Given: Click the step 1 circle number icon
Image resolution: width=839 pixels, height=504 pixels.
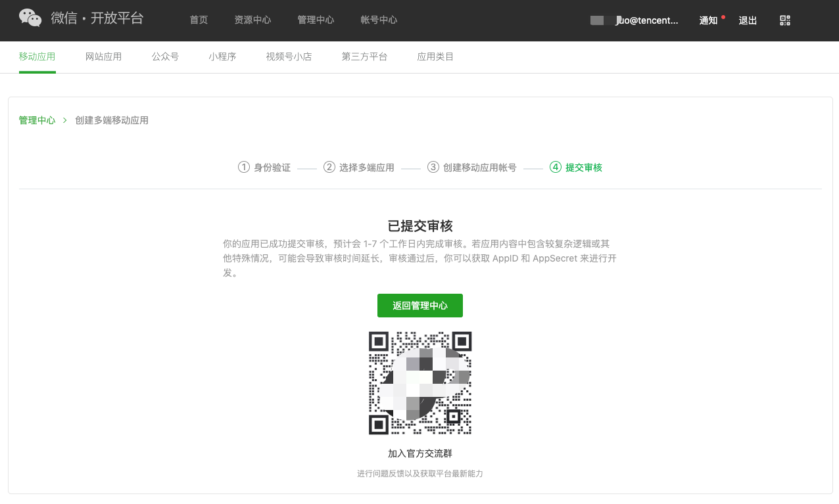Looking at the screenshot, I should tap(244, 167).
